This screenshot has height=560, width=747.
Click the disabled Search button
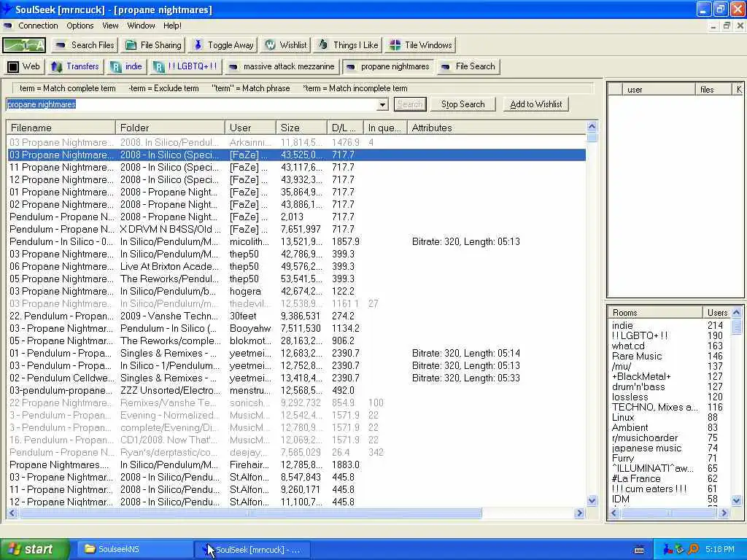(x=410, y=104)
